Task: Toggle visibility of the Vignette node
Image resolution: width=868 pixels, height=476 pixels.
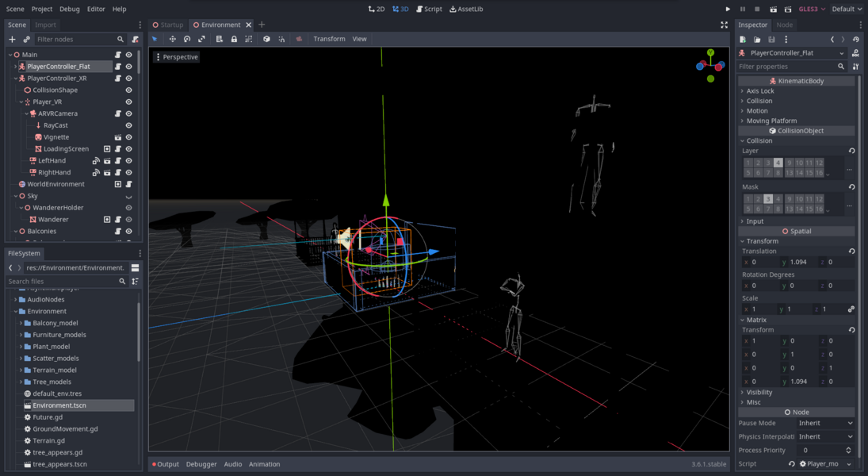Action: (128, 136)
